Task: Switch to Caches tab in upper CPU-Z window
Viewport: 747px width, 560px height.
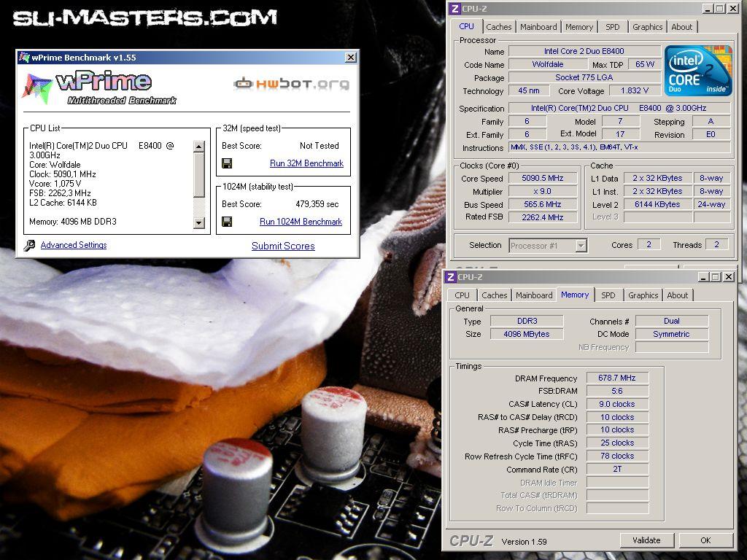Action: pos(499,27)
